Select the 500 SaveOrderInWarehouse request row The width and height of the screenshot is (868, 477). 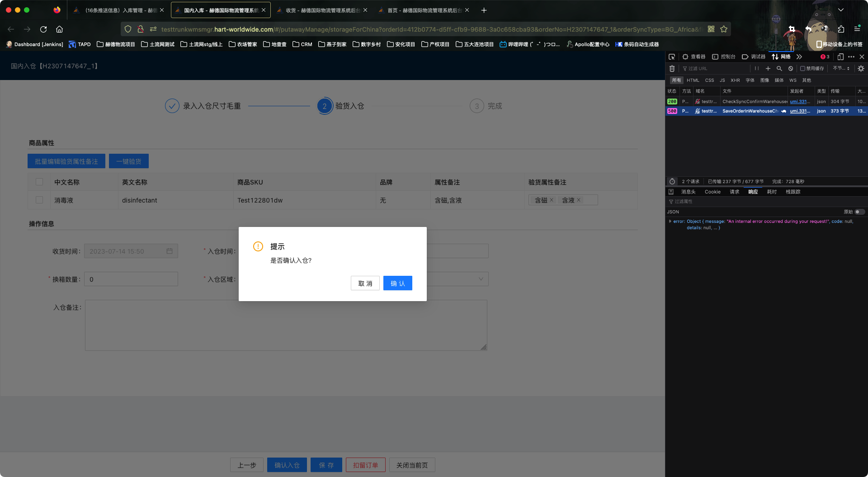click(x=750, y=111)
